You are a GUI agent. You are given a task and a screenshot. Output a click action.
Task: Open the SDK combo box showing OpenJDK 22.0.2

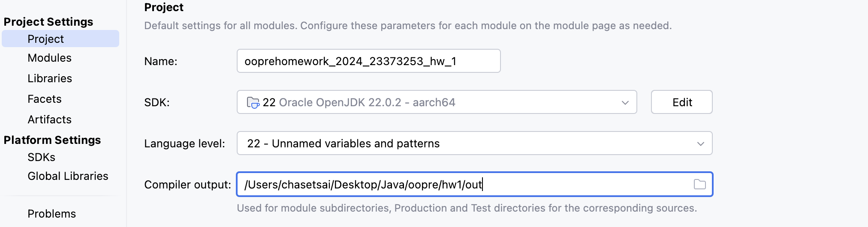tap(437, 102)
